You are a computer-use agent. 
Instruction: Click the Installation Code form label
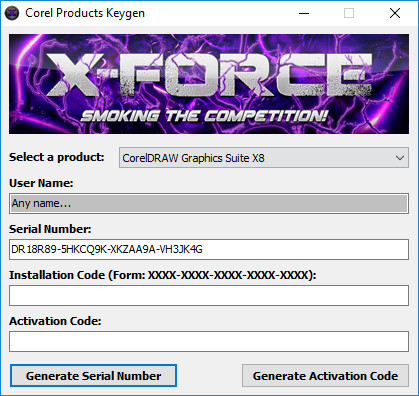coord(163,275)
